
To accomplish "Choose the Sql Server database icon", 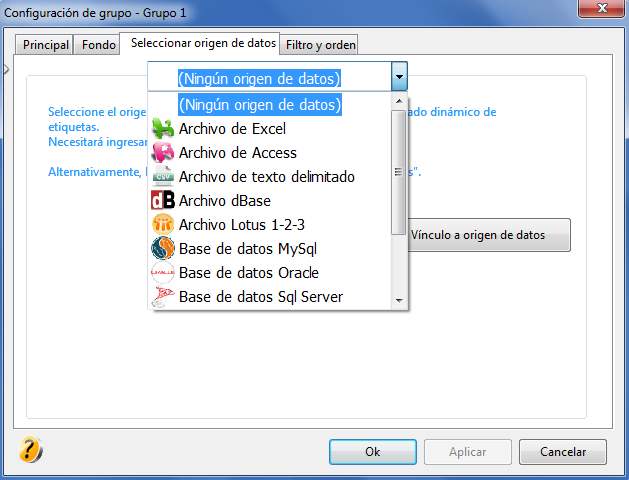I will coord(162,297).
